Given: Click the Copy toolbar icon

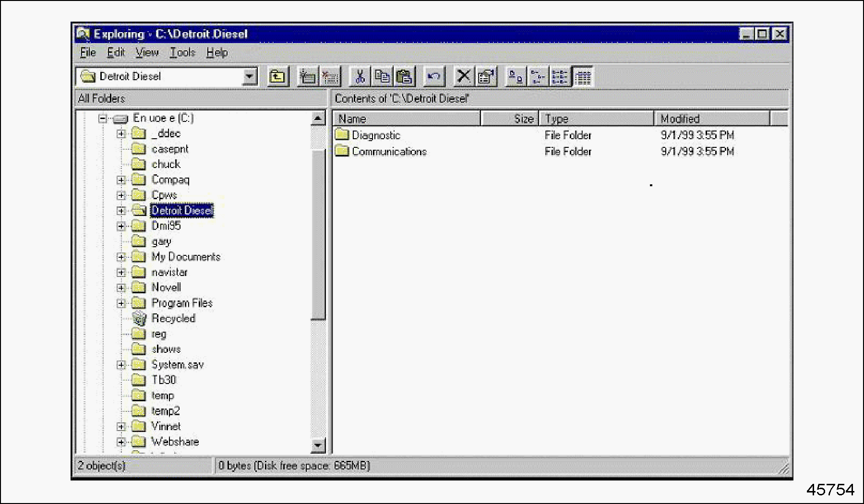Looking at the screenshot, I should (x=382, y=77).
